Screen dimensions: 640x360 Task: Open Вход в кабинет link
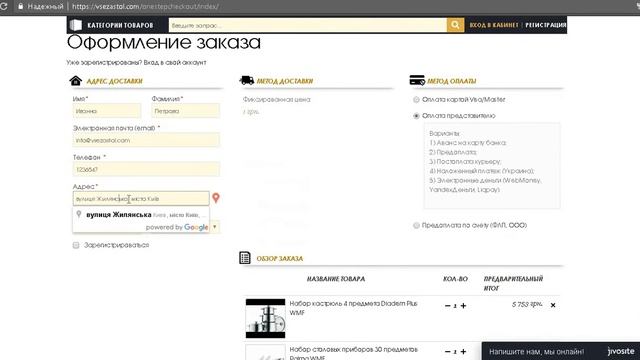point(493,25)
